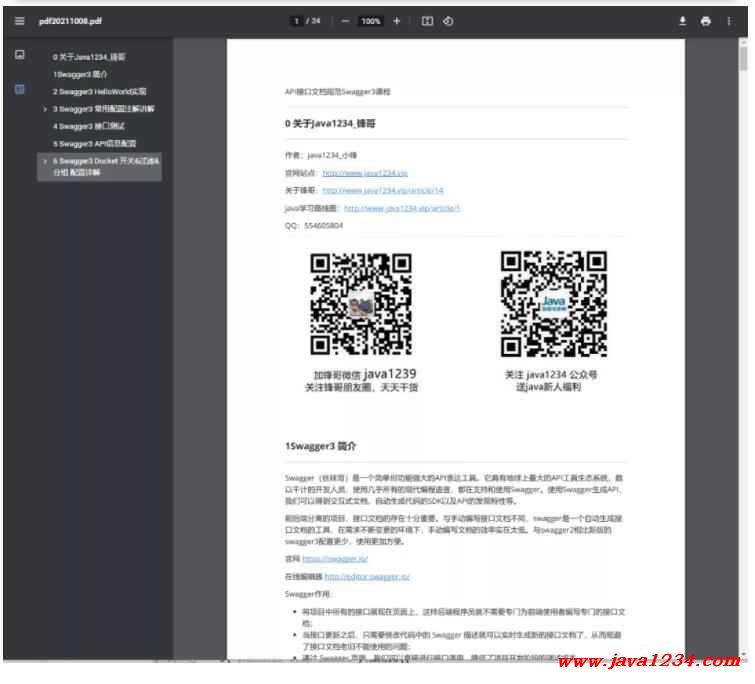
Task: Expand the '3 Swagger3' outline section
Action: pyautogui.click(x=45, y=108)
